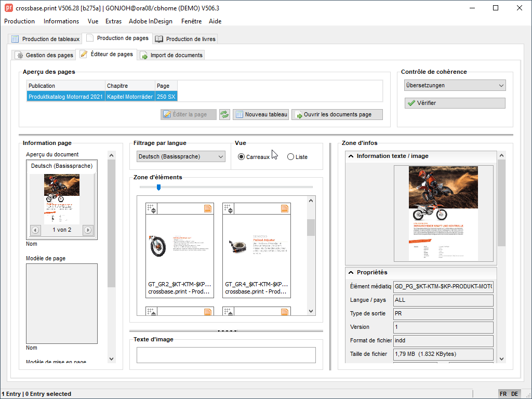The image size is (532, 399).
Task: Go to next document preview page arrow
Action: point(88,230)
